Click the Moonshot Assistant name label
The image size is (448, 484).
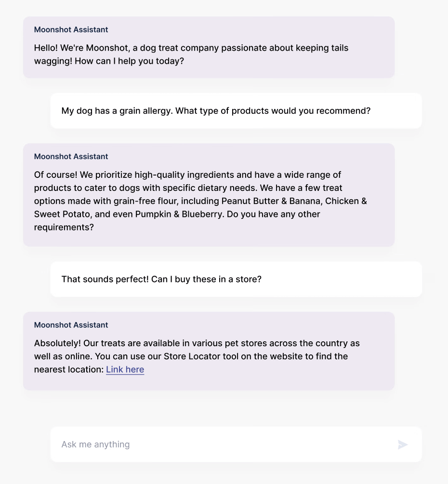pyautogui.click(x=71, y=156)
